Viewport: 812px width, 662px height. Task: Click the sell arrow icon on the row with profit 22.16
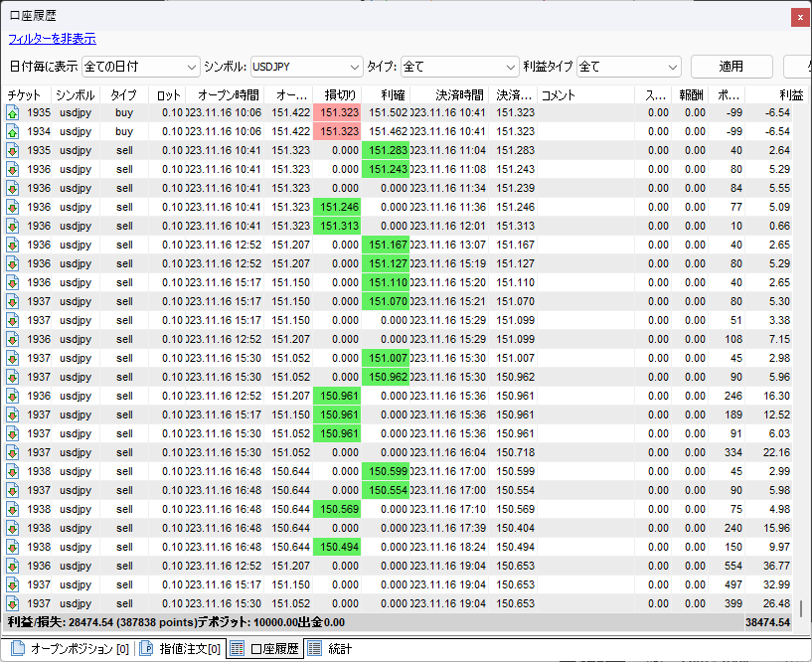coord(13,452)
